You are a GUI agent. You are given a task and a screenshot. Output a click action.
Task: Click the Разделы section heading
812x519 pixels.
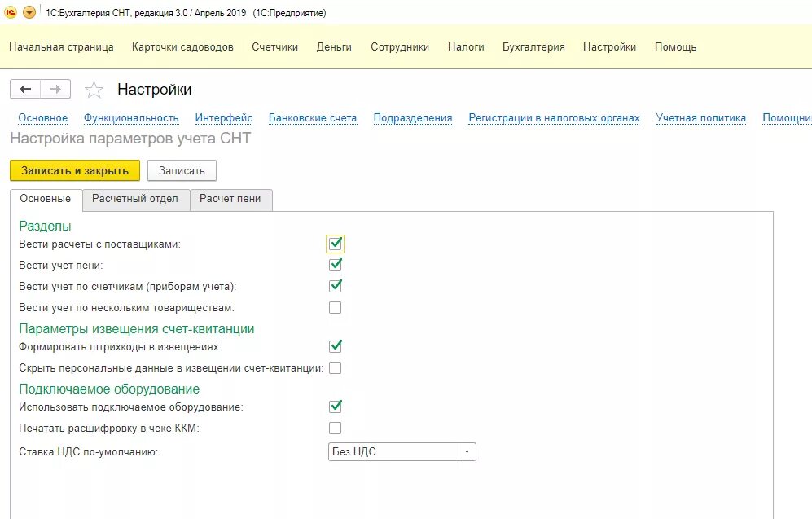45,227
